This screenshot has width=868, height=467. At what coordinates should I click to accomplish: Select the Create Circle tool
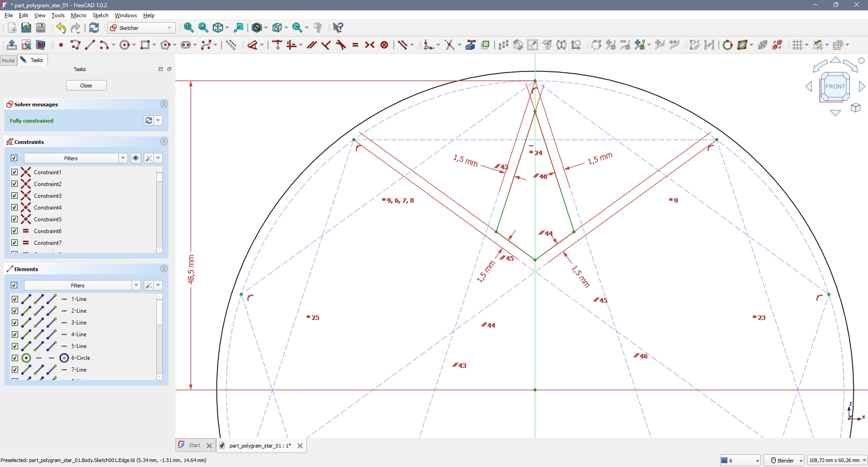tap(125, 45)
